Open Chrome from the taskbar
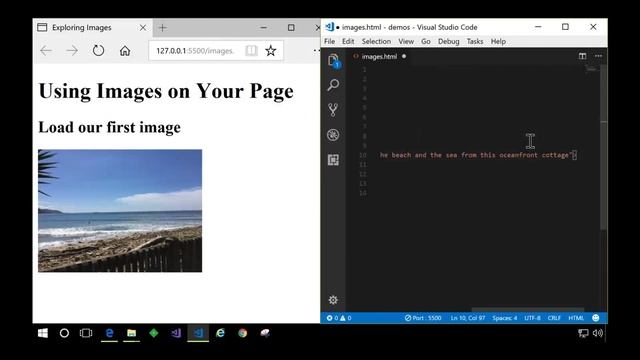The image size is (640, 360). [242, 333]
